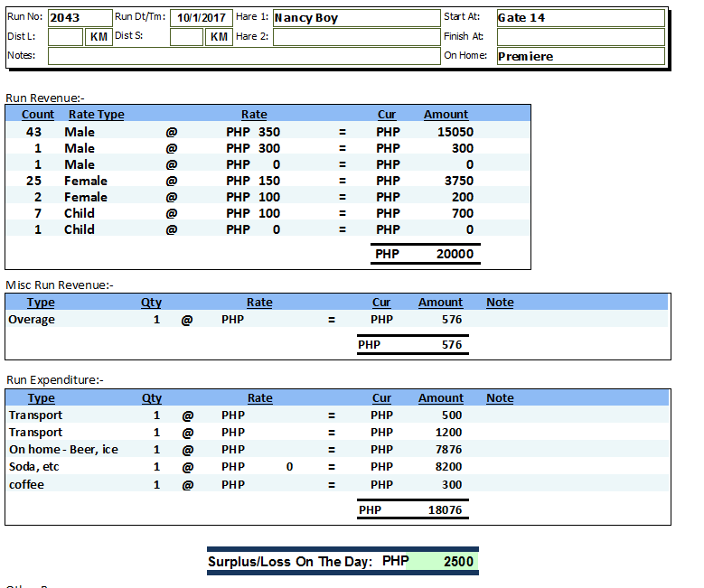704x588 pixels.
Task: Click the Note header in Misc Run Revenue
Action: pyautogui.click(x=499, y=303)
